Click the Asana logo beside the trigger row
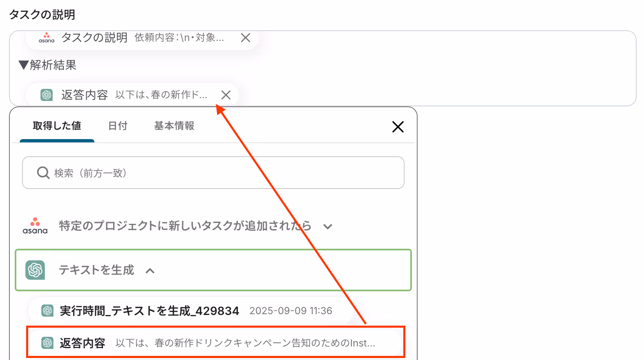 [35, 226]
